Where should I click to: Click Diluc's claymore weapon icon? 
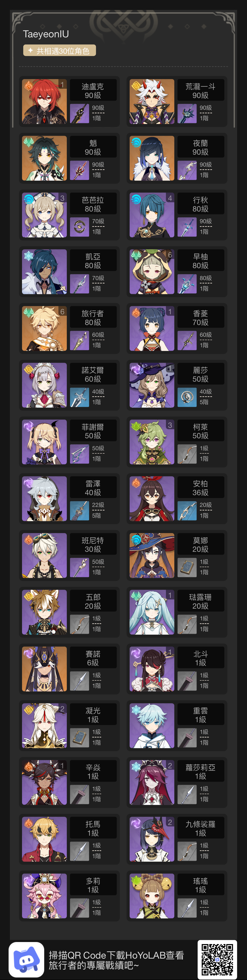(x=79, y=113)
